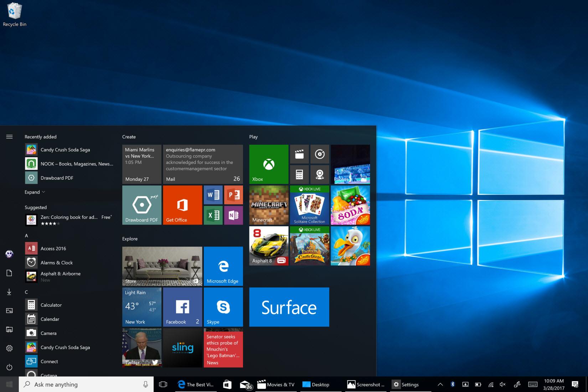Viewport: 588px width, 392px height.
Task: Open the Groove Music tile
Action: coord(320,154)
